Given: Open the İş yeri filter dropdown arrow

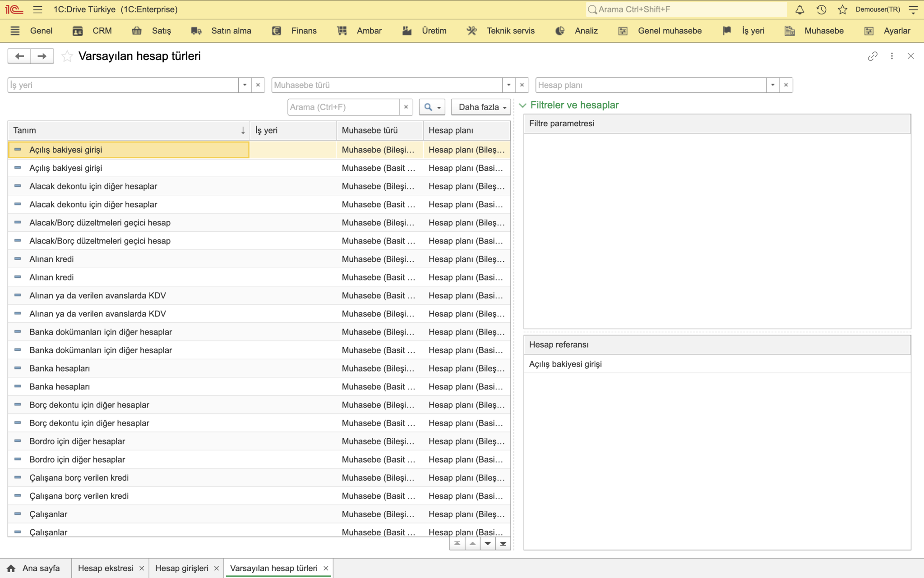Looking at the screenshot, I should click(245, 85).
